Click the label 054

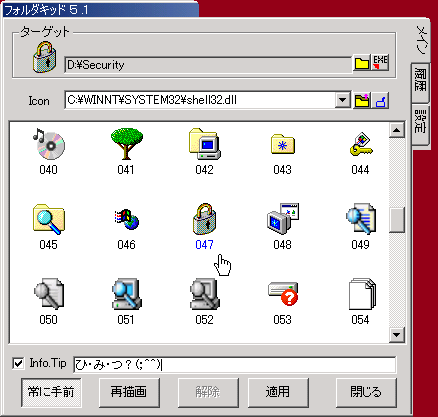click(x=360, y=320)
